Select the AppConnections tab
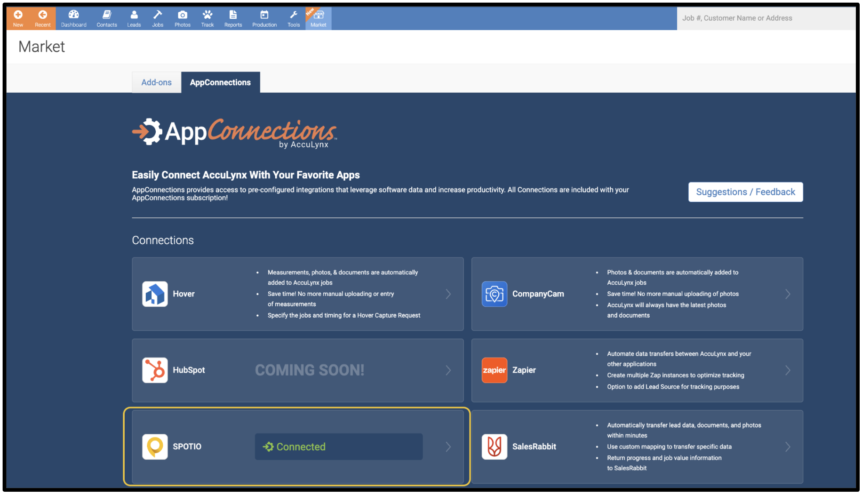Image resolution: width=868 pixels, height=497 pixels. [x=221, y=83]
